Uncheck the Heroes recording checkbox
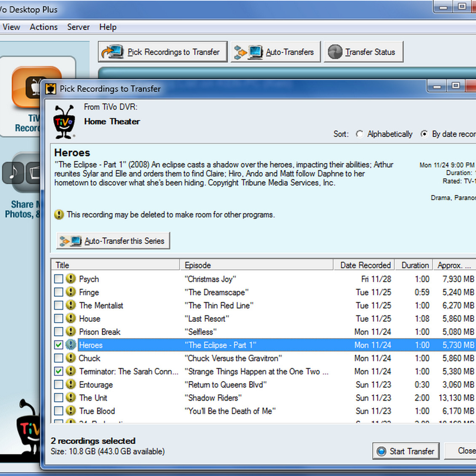This screenshot has height=476, width=476. (x=59, y=345)
